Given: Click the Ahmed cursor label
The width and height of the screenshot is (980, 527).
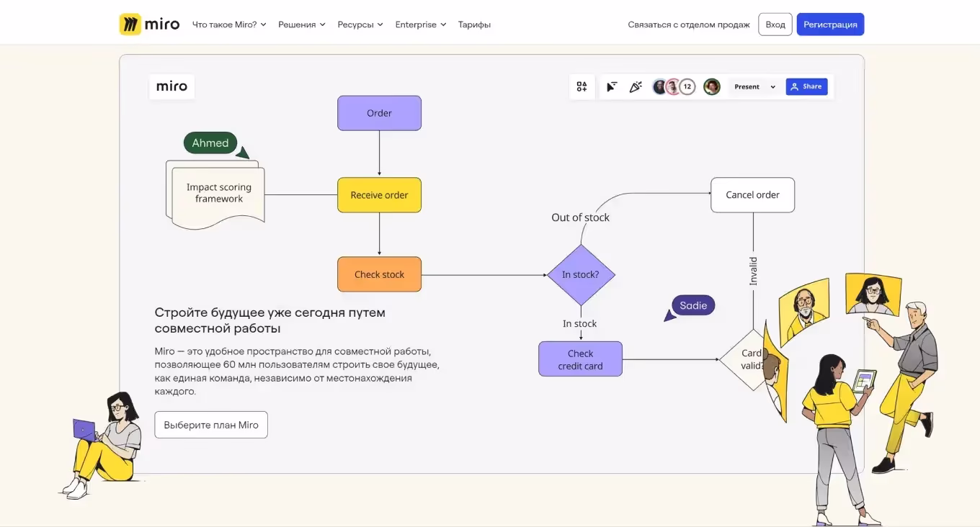Looking at the screenshot, I should pos(210,143).
